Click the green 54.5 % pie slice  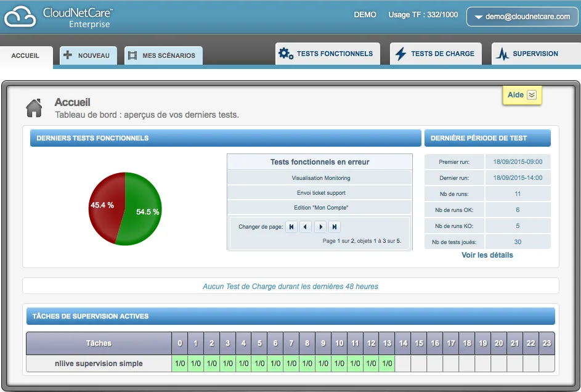(x=143, y=210)
